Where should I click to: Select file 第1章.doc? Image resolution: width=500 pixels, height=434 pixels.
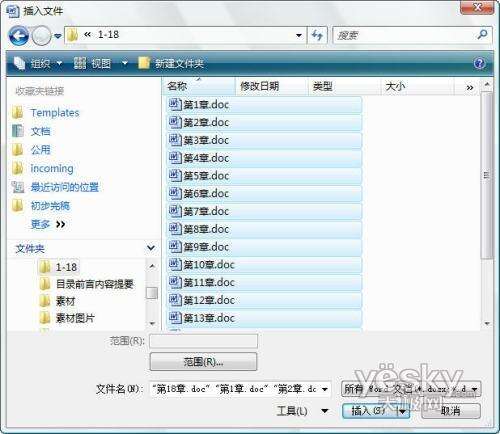point(264,105)
